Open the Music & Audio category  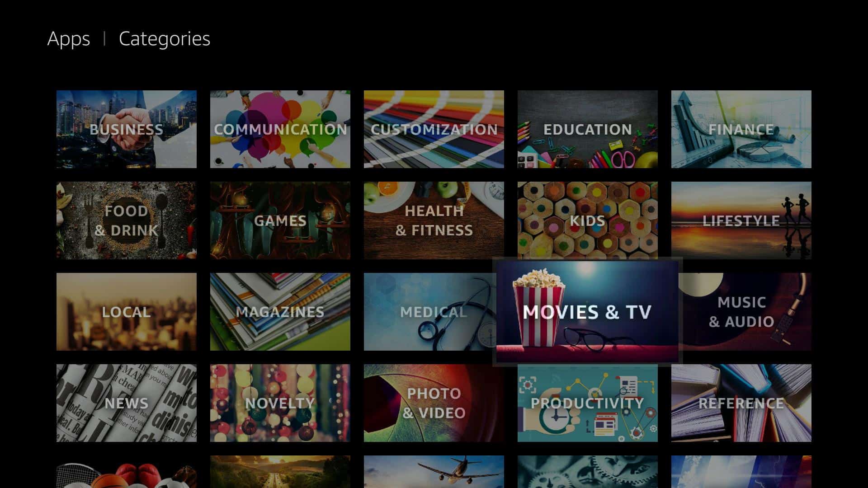[x=741, y=312]
